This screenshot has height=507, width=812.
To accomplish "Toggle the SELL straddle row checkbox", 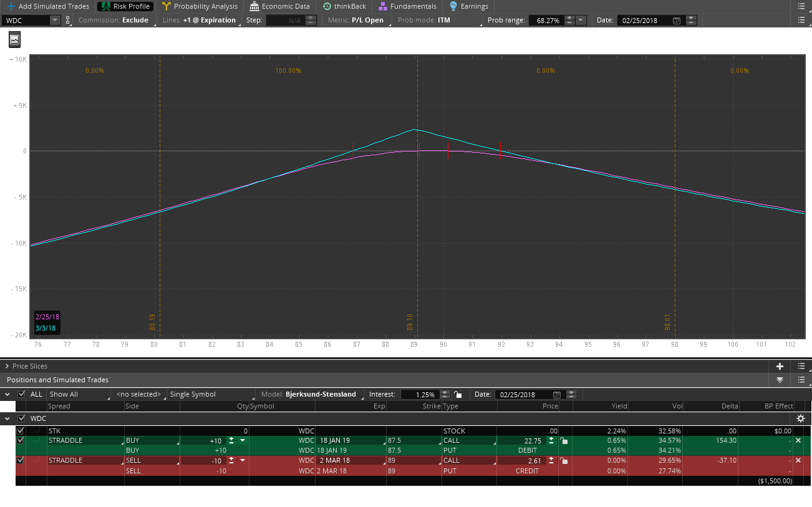I will pos(20,460).
